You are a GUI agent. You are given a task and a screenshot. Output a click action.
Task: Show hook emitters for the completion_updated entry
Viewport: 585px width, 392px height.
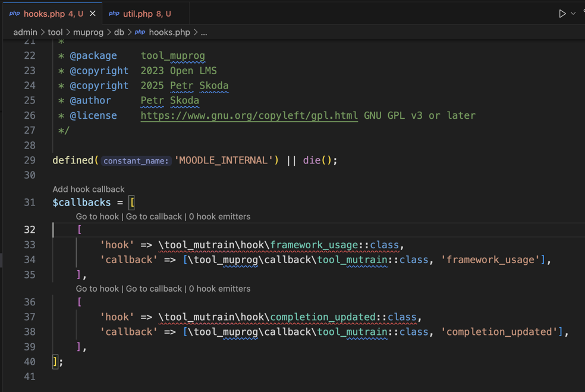click(220, 289)
